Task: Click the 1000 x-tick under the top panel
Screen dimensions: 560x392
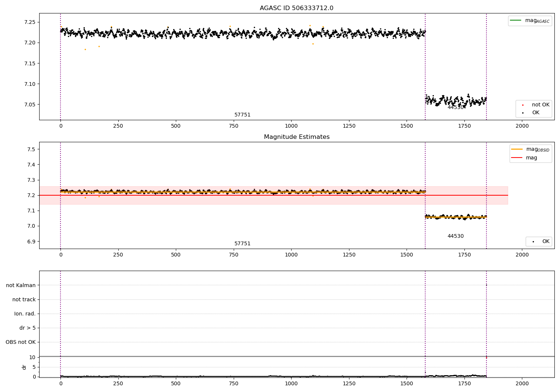Action: pos(291,126)
